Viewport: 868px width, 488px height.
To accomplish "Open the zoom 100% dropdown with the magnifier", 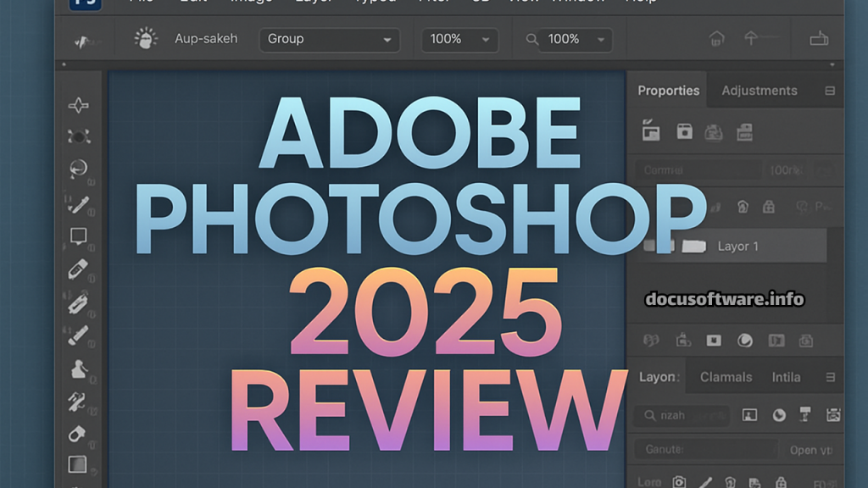I will click(x=568, y=40).
